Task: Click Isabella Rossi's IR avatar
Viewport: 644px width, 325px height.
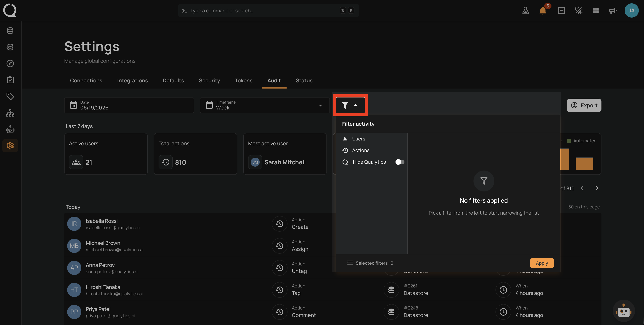Action: click(x=74, y=224)
